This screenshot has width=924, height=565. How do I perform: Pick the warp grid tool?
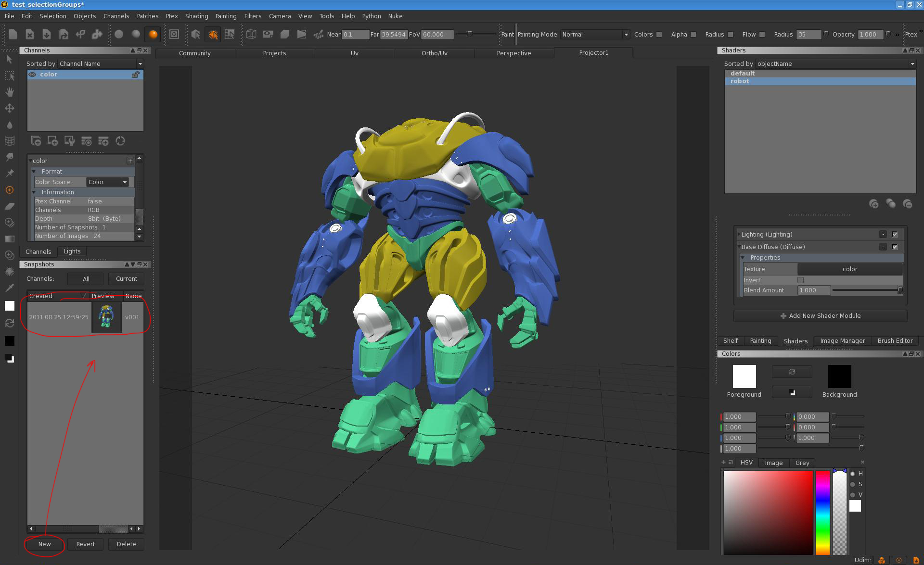click(x=9, y=141)
